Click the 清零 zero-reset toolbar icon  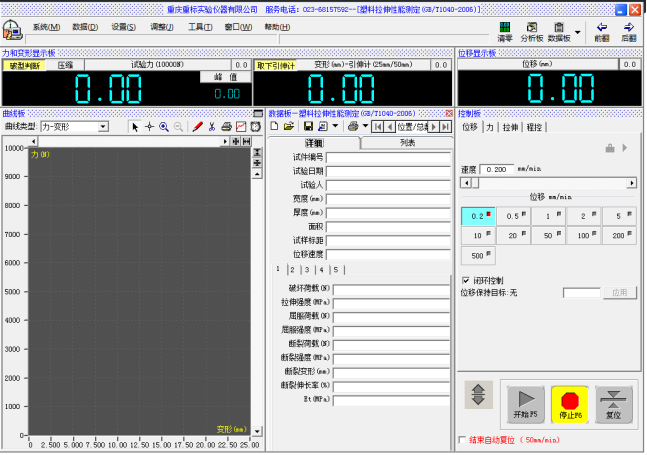click(505, 31)
